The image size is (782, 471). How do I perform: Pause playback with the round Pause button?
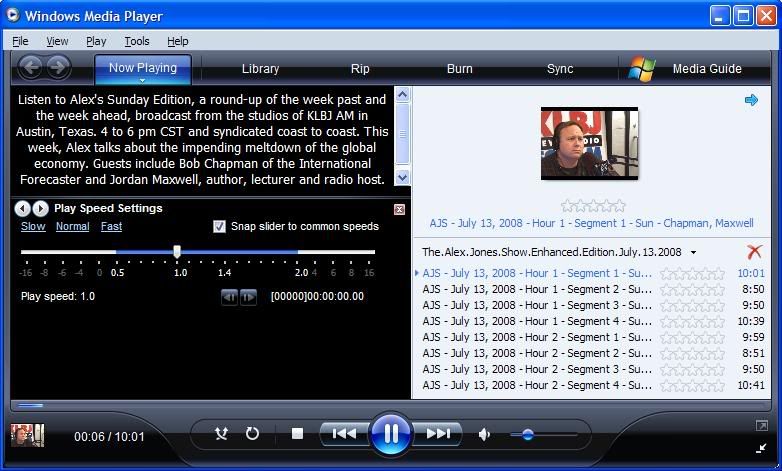coord(391,434)
